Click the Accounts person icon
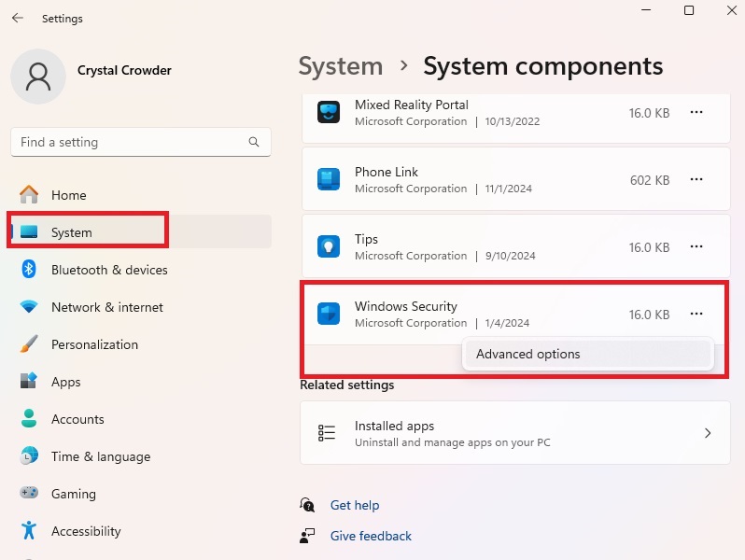Viewport: 745px width, 560px height. pos(29,418)
